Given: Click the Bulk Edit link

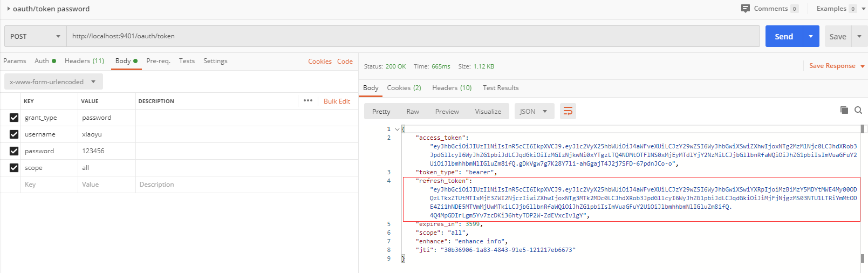Looking at the screenshot, I should tap(337, 101).
